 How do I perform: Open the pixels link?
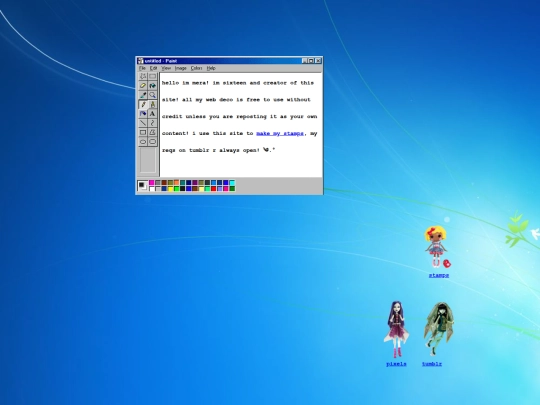tap(396, 364)
